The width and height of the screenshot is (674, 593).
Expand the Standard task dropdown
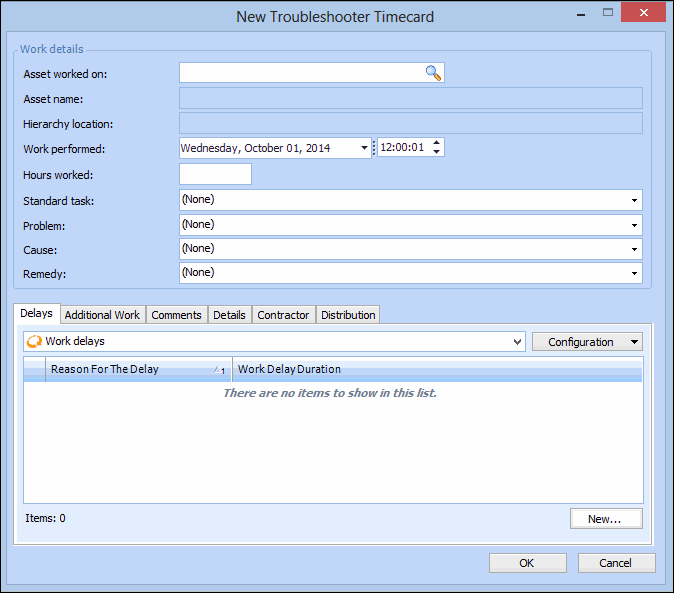(x=634, y=200)
